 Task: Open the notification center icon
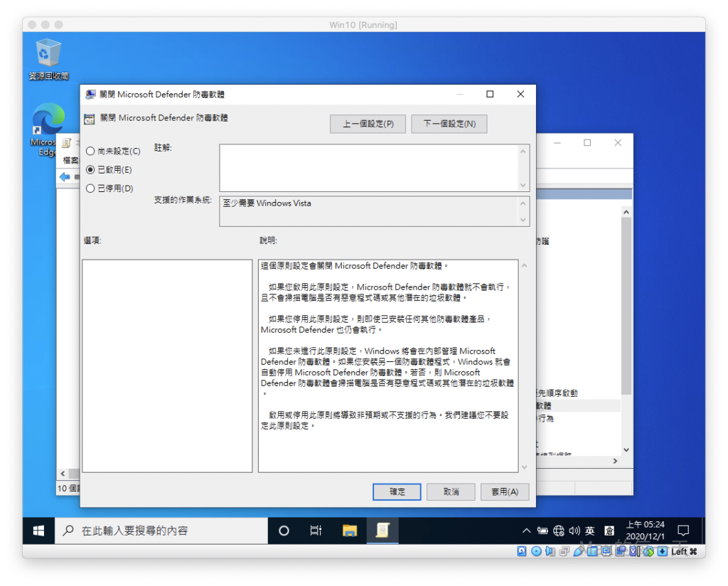(683, 531)
